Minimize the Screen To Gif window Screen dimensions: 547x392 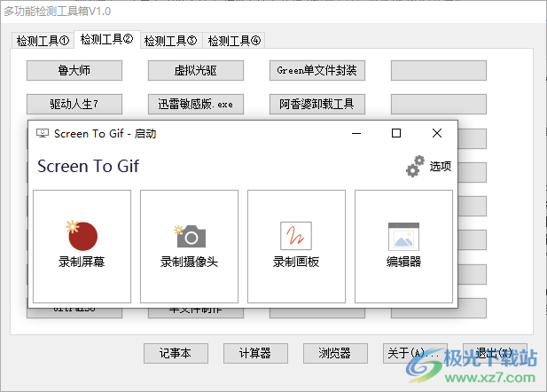[x=356, y=133]
